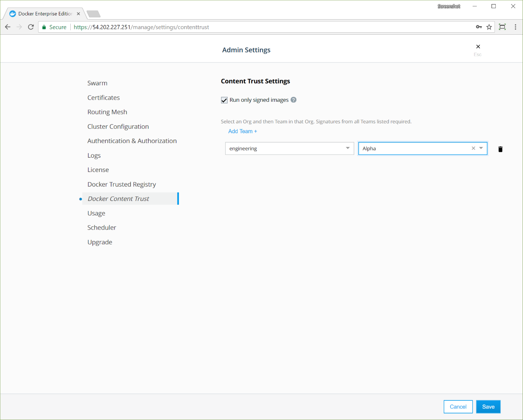
Task: Click the Add Team + link
Action: coord(242,131)
